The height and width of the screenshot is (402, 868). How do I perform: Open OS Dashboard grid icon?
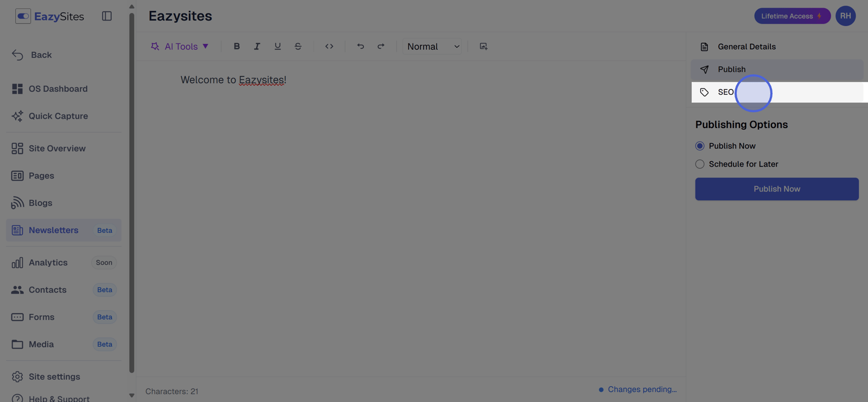17,89
